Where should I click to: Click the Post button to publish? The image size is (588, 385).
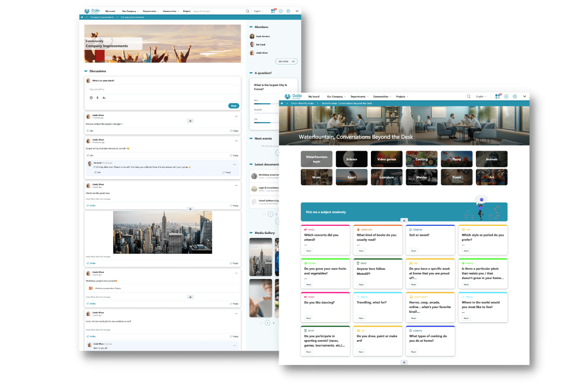(233, 106)
